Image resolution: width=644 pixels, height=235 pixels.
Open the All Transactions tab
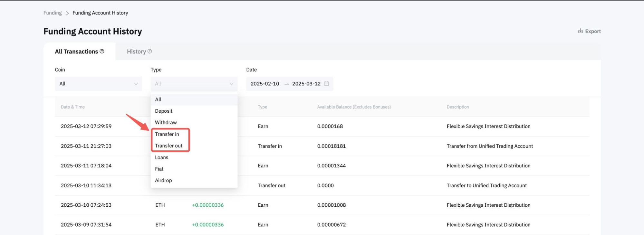point(76,52)
